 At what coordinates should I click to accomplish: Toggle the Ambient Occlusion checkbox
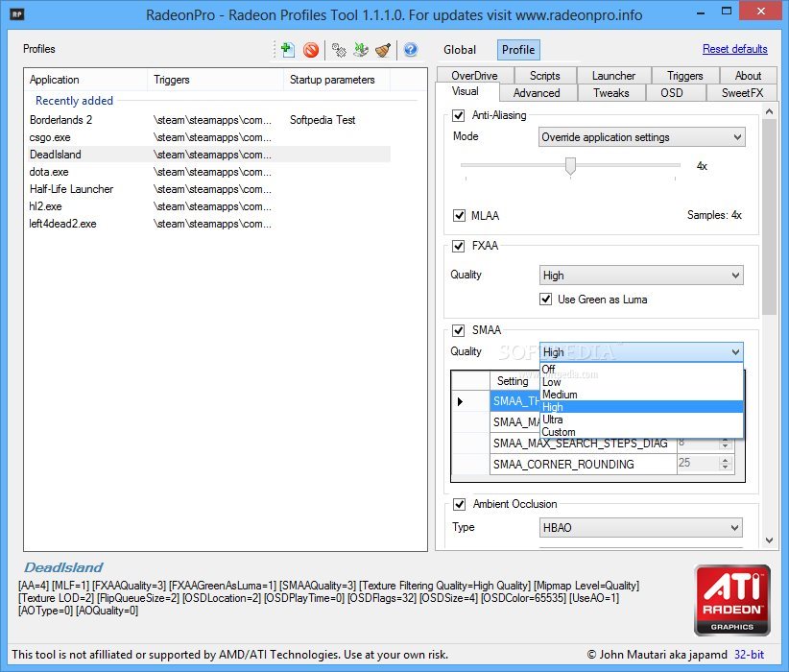coord(459,504)
